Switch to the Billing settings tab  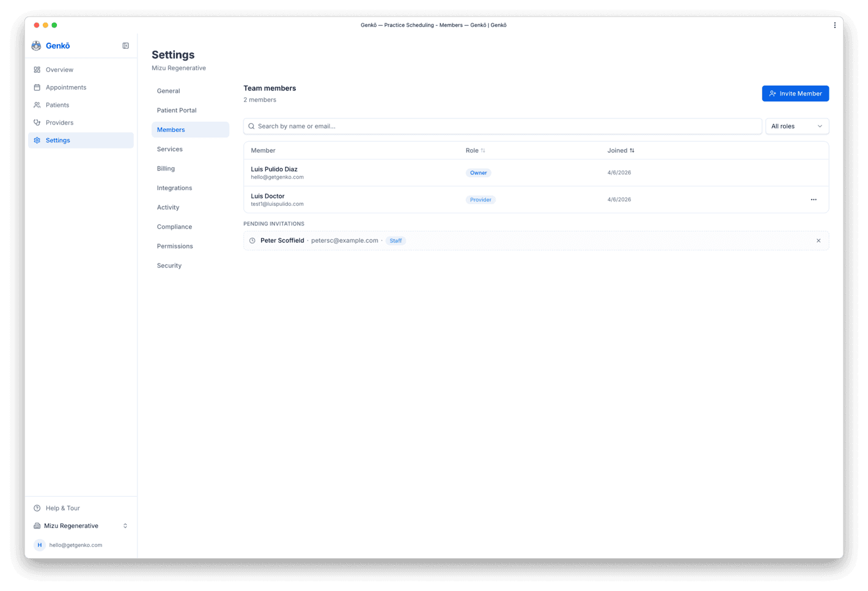click(x=166, y=168)
